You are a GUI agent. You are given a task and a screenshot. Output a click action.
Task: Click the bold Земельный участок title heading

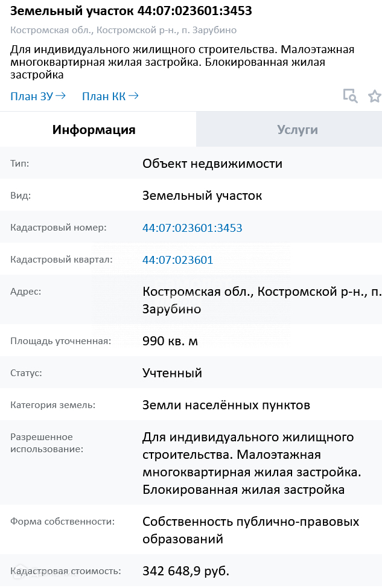(132, 11)
